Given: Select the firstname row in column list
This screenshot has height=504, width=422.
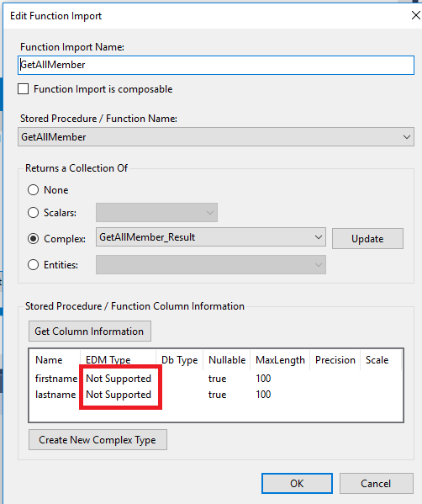Looking at the screenshot, I should point(216,379).
